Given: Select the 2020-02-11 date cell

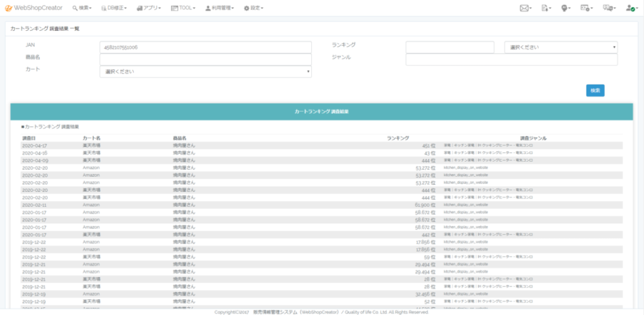Looking at the screenshot, I should pos(35,204).
